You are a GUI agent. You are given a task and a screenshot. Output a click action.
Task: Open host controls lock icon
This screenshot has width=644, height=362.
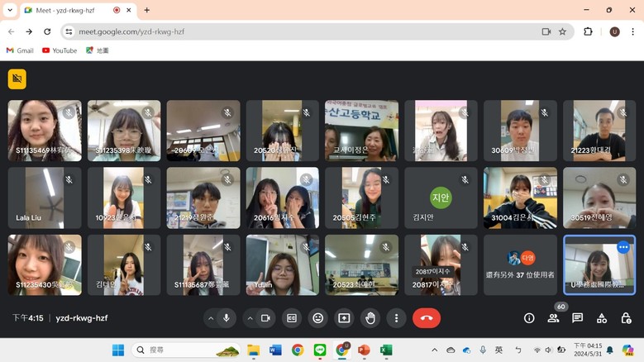pyautogui.click(x=626, y=318)
